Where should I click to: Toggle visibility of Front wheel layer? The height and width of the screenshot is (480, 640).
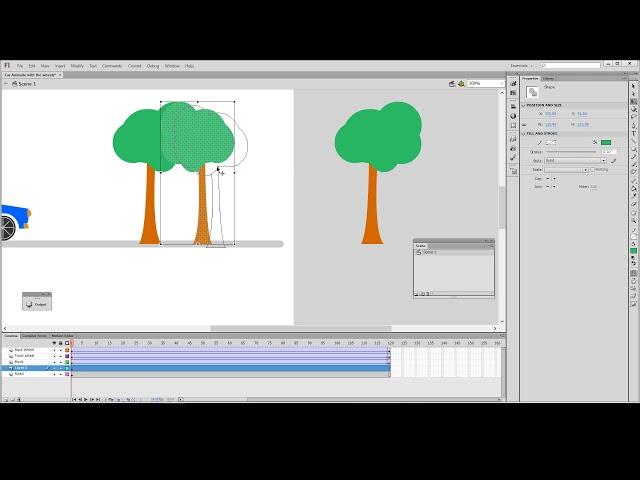pyautogui.click(x=54, y=356)
